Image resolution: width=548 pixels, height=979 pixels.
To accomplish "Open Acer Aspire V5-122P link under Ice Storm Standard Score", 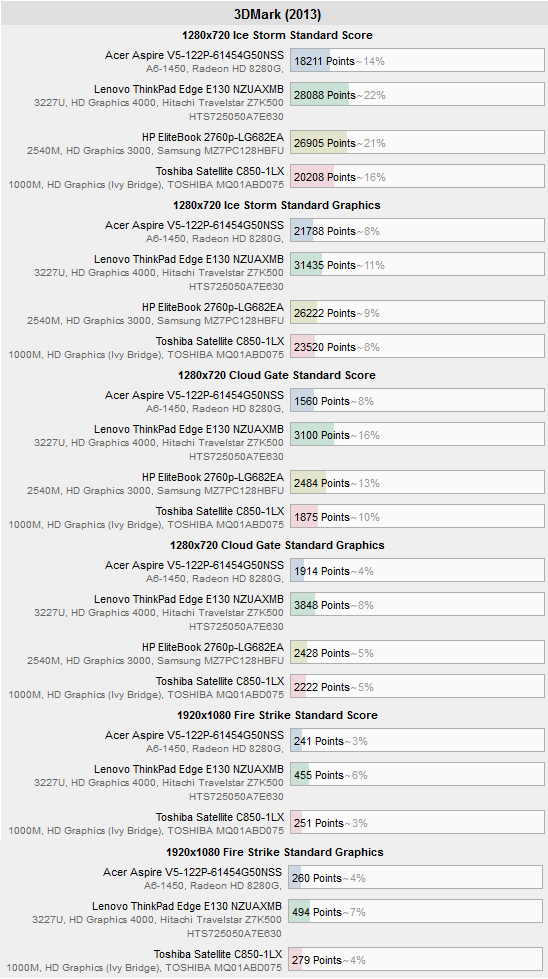I will tap(194, 56).
